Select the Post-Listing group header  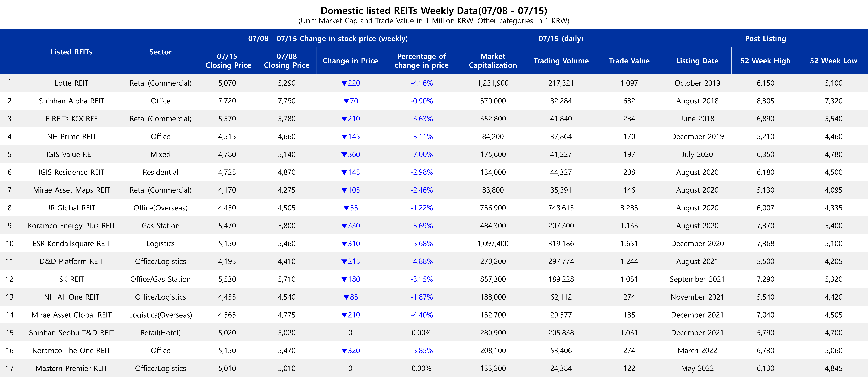766,38
